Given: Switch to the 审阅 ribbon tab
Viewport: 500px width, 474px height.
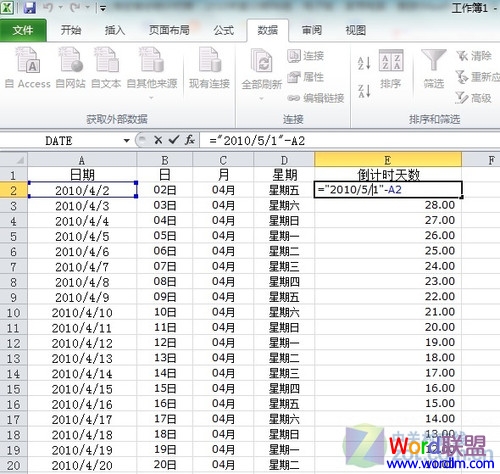Looking at the screenshot, I should point(312,30).
